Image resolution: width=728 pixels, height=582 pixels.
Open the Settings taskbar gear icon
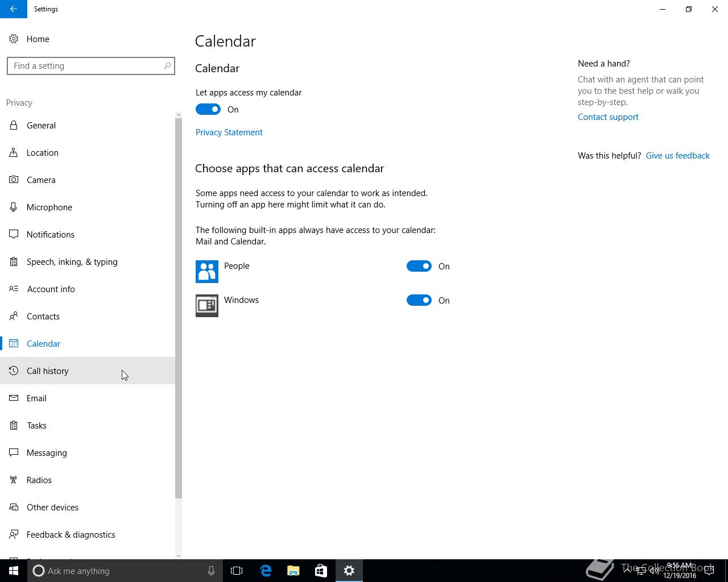click(349, 571)
